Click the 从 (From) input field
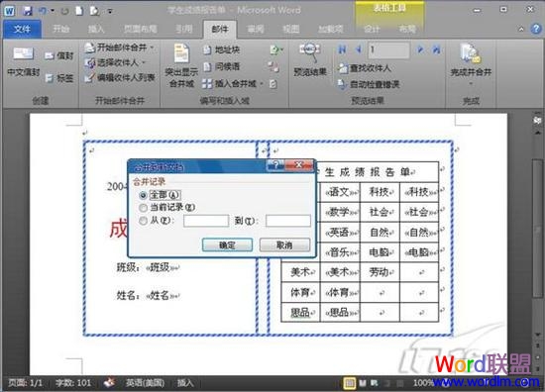Viewport: 545px width, 392px height. tap(206, 221)
